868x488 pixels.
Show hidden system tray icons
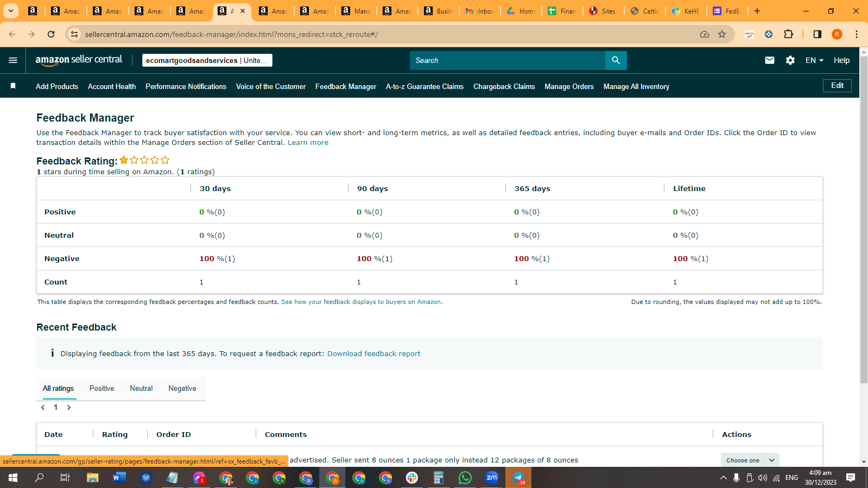(723, 478)
